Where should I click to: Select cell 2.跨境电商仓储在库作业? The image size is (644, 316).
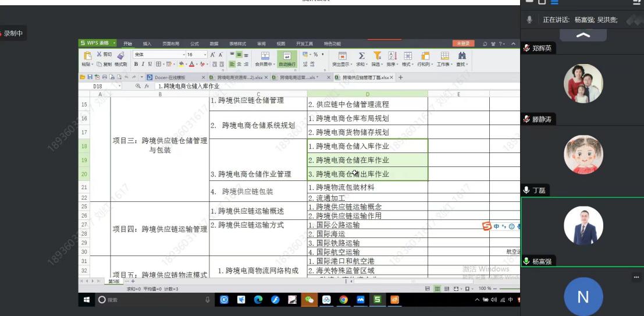[x=367, y=160]
